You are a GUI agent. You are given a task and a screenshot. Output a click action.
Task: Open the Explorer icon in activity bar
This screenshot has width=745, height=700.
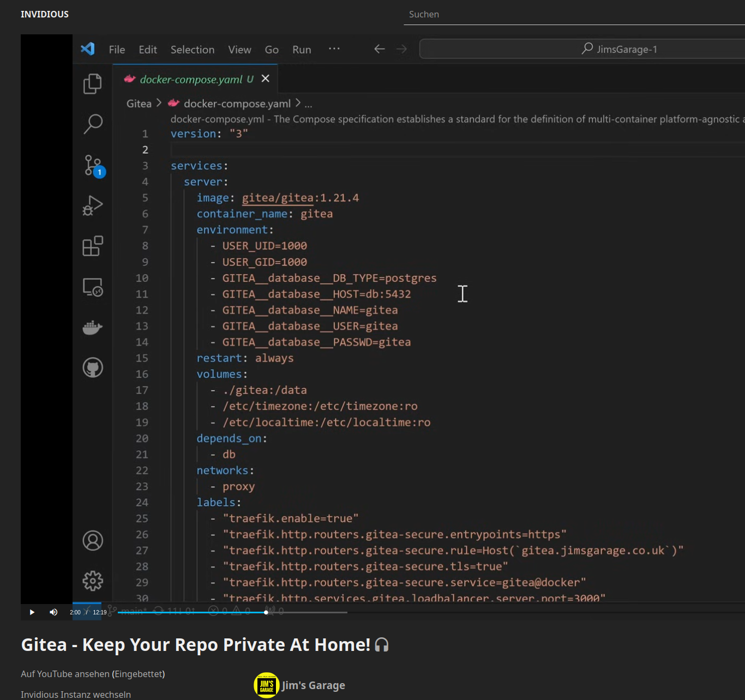pyautogui.click(x=92, y=84)
